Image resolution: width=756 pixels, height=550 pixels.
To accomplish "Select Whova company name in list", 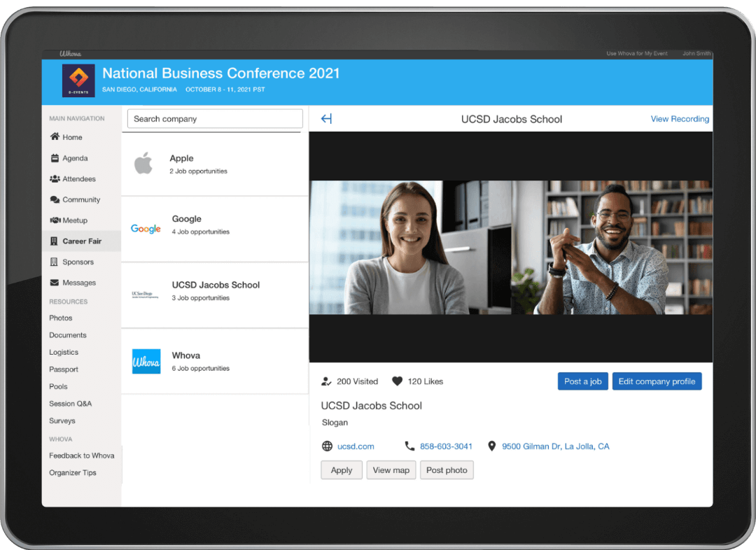I will [185, 355].
